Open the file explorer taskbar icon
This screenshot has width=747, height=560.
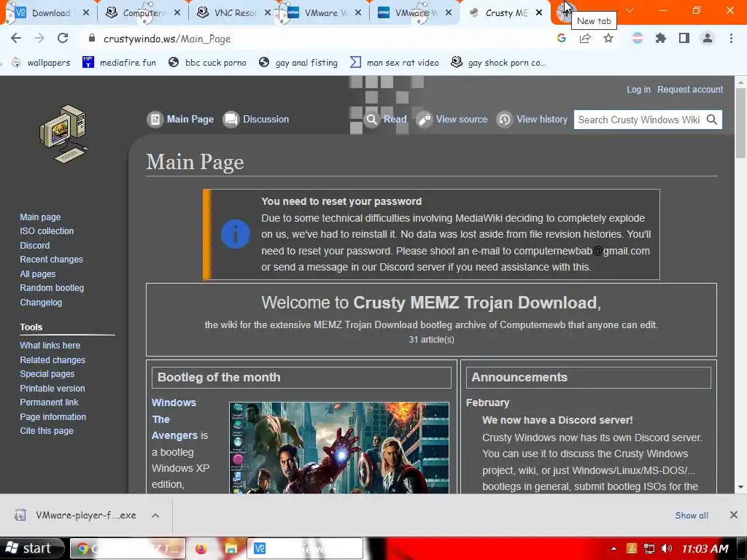point(231,548)
